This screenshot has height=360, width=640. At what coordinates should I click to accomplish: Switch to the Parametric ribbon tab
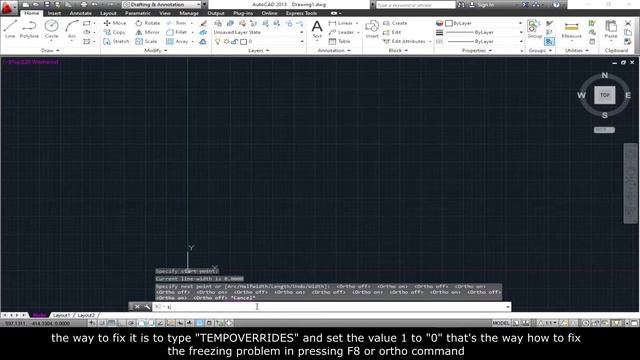[x=138, y=13]
